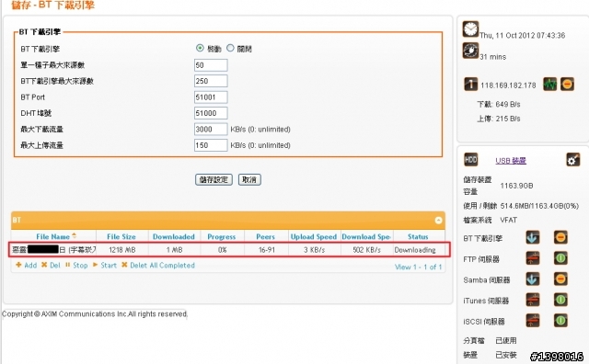Viewport: 589px width, 364px height.
Task: Click Stop to pause the torrent
Action: pos(76,266)
